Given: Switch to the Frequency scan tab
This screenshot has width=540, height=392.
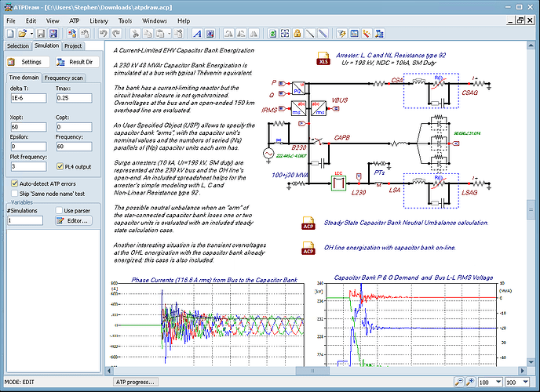Looking at the screenshot, I should [64, 78].
